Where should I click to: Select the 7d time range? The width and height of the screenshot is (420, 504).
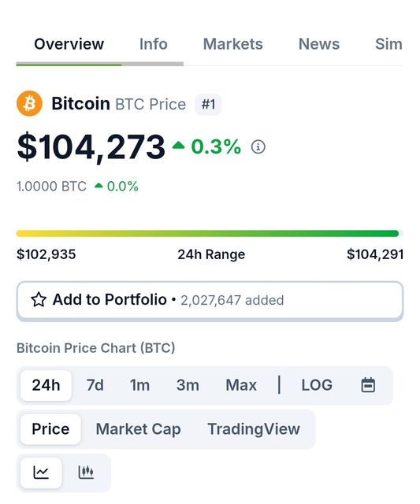tap(95, 385)
